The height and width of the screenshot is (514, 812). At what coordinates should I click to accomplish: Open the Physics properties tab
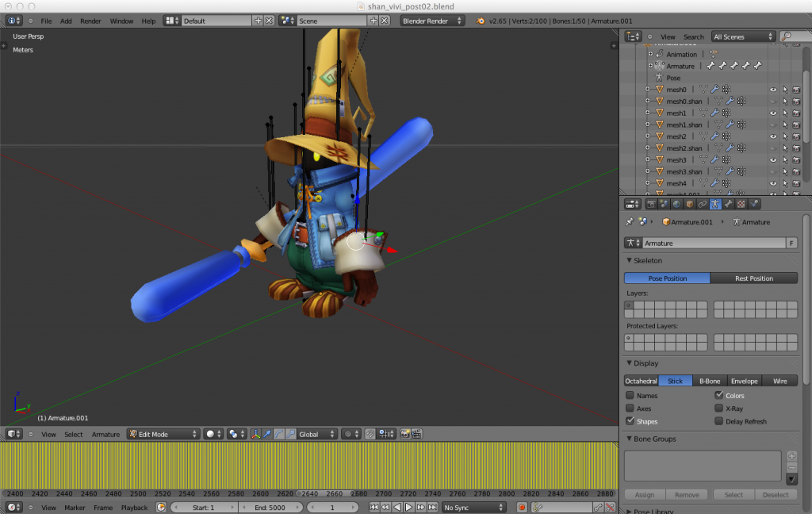click(x=754, y=204)
